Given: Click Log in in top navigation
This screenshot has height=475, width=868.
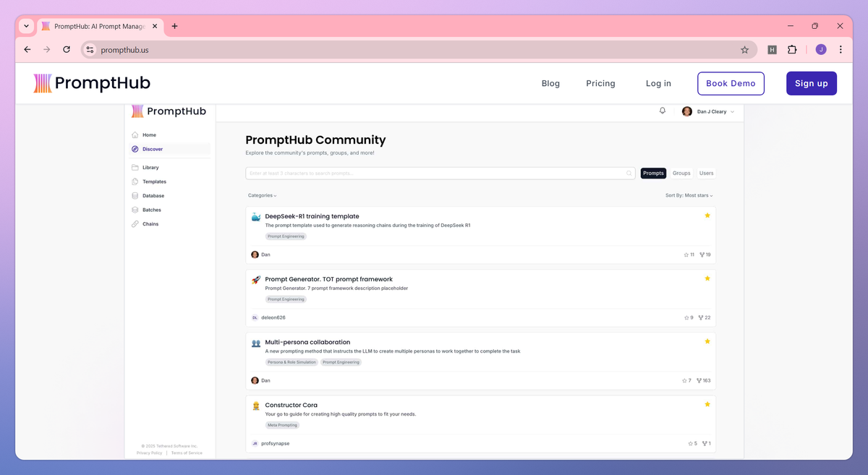Looking at the screenshot, I should [x=658, y=83].
